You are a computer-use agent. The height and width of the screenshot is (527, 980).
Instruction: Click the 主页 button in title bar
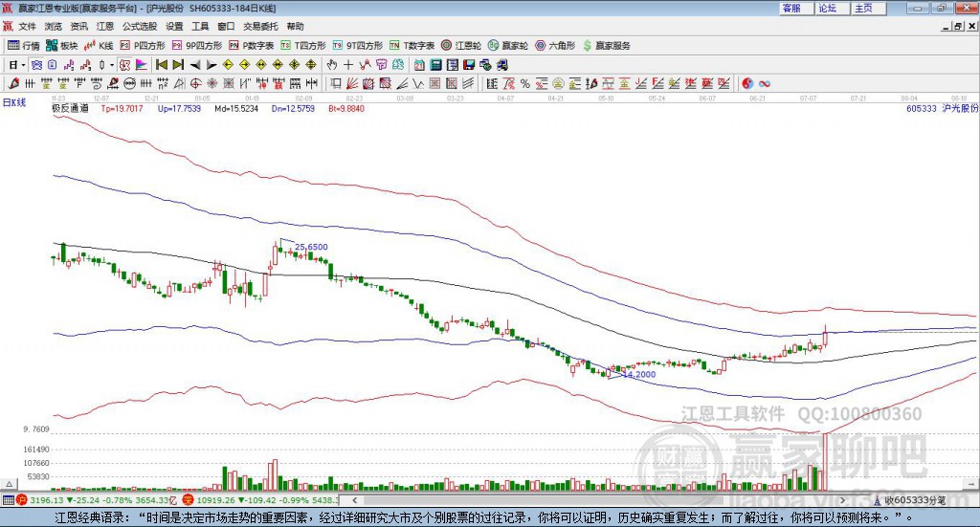(869, 8)
